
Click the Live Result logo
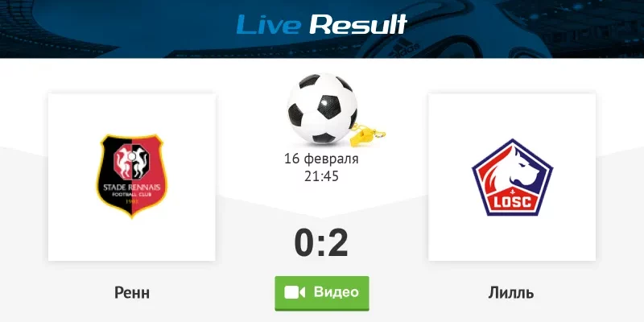tap(321, 24)
